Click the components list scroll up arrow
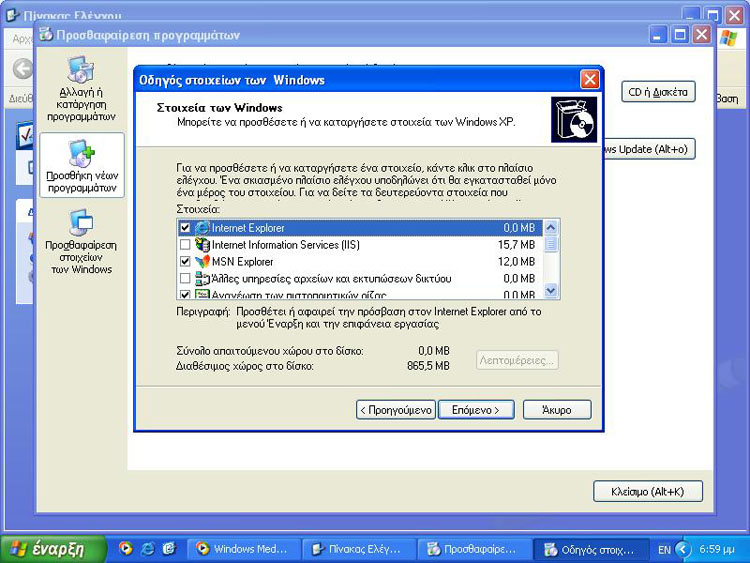The height and width of the screenshot is (563, 750). 551,227
